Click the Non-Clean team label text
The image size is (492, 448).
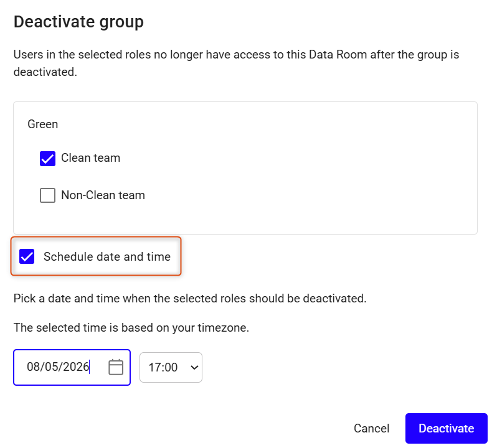103,195
